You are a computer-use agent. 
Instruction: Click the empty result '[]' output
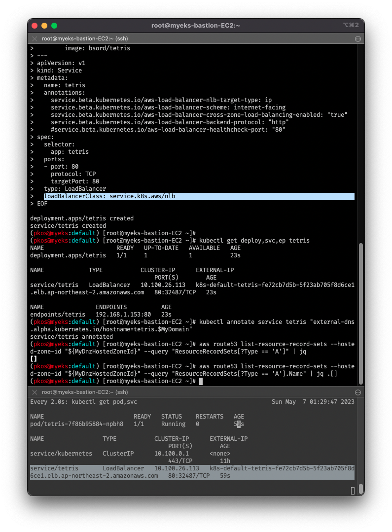(33, 358)
